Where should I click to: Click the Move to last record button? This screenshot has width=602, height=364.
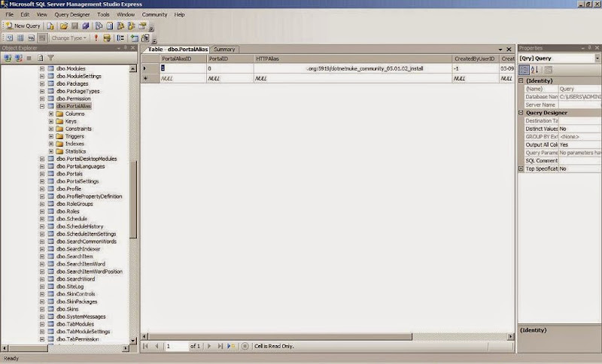coord(220,346)
